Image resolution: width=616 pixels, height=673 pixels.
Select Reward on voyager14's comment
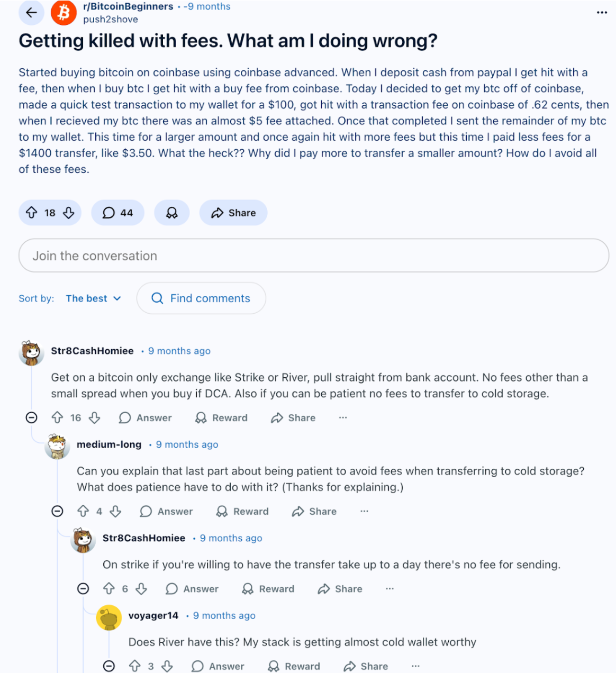pos(294,666)
